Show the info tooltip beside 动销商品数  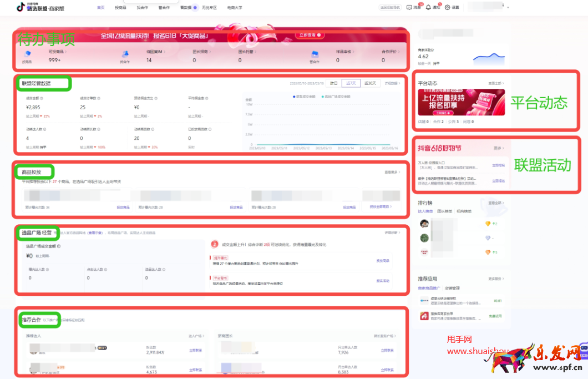coord(153,129)
